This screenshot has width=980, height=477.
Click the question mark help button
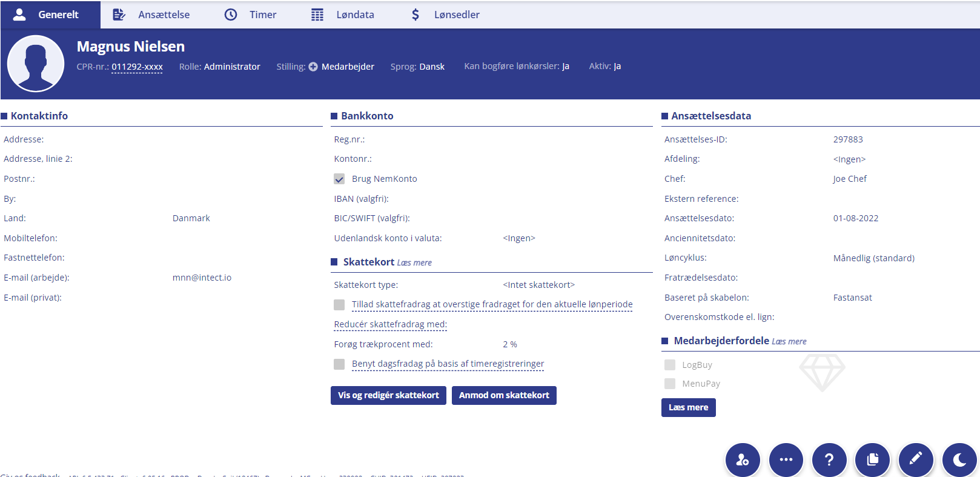pyautogui.click(x=829, y=460)
